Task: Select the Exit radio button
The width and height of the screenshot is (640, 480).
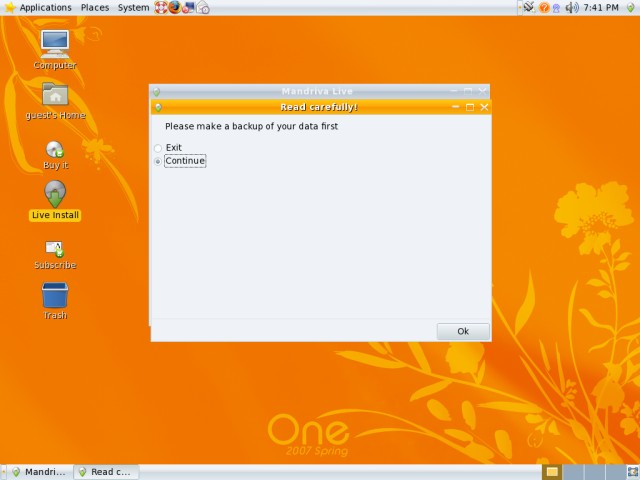Action: point(158,148)
